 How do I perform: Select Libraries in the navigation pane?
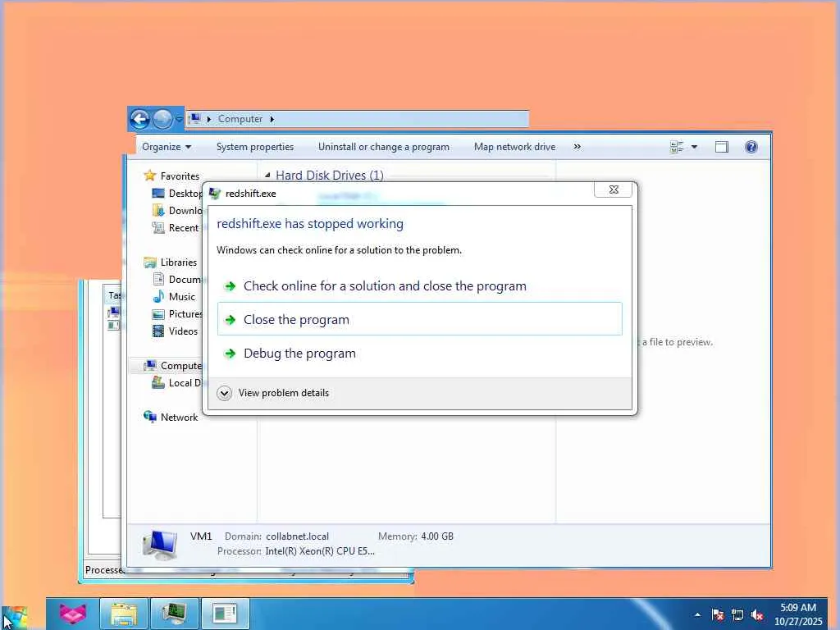(179, 262)
